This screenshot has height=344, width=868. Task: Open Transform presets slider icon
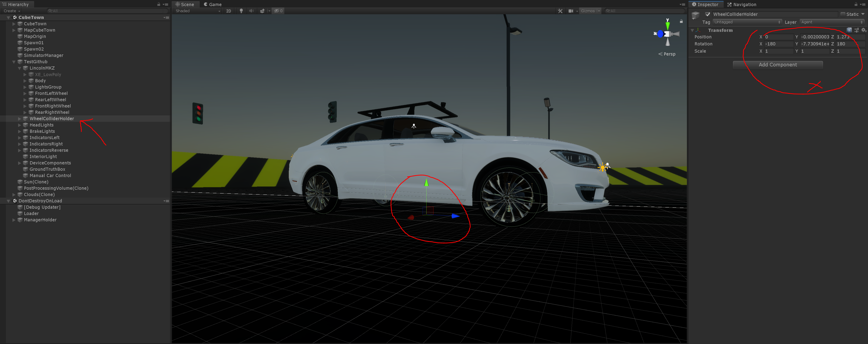pyautogui.click(x=856, y=30)
